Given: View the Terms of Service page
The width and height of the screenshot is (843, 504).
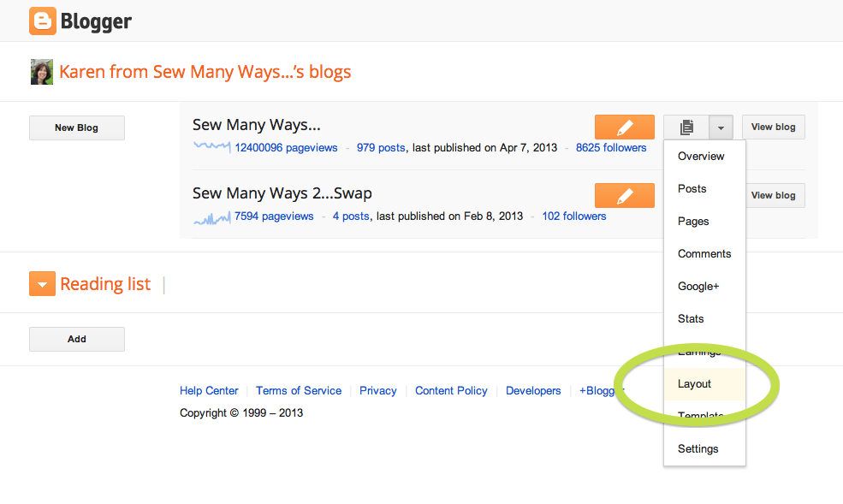Looking at the screenshot, I should coord(298,390).
